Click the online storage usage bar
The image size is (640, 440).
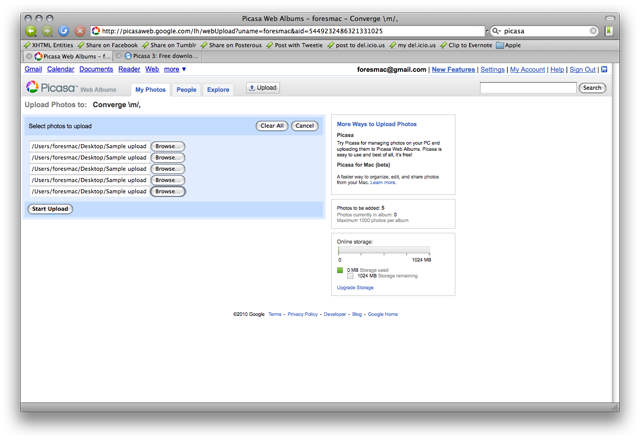pos(384,250)
